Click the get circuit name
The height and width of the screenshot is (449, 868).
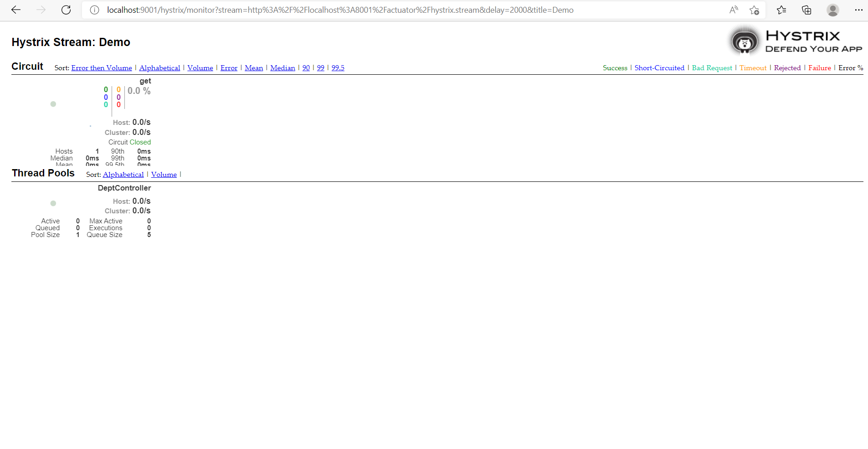(145, 81)
